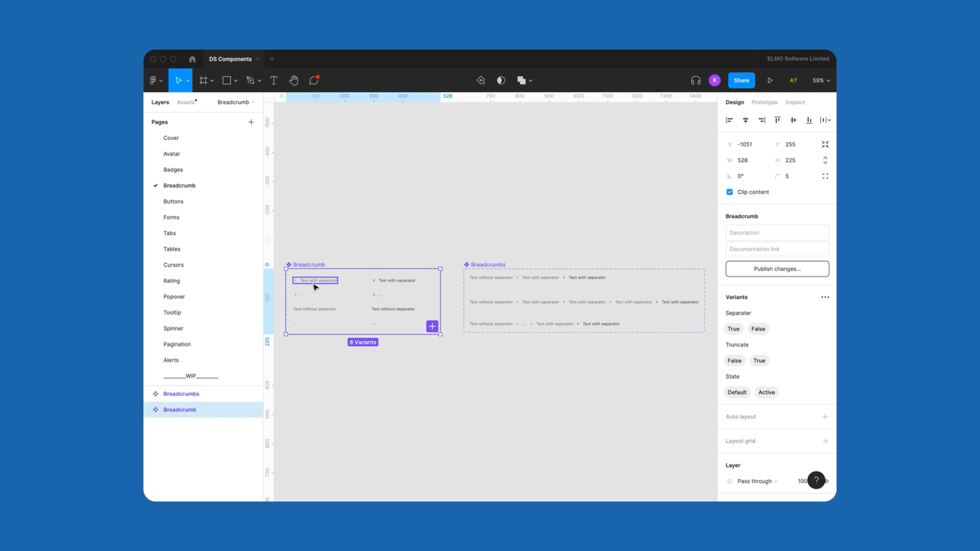Viewport: 980px width, 551px height.
Task: Select Truncate value False
Action: (735, 360)
